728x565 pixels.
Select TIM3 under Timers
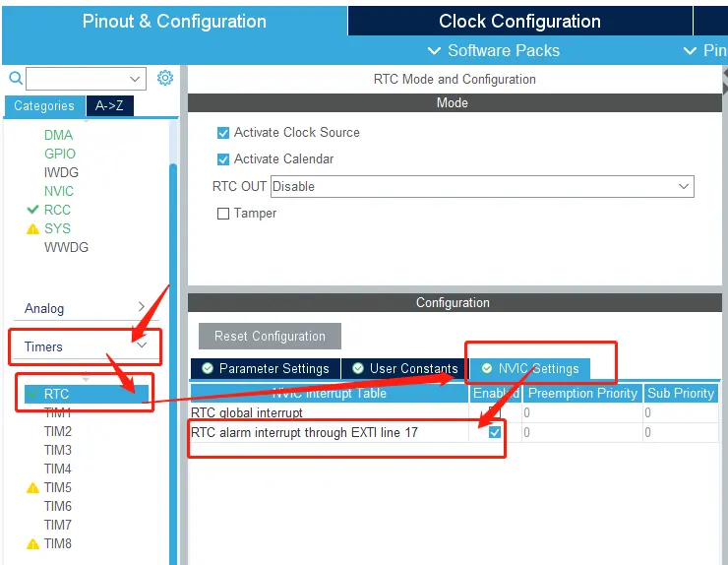(58, 450)
